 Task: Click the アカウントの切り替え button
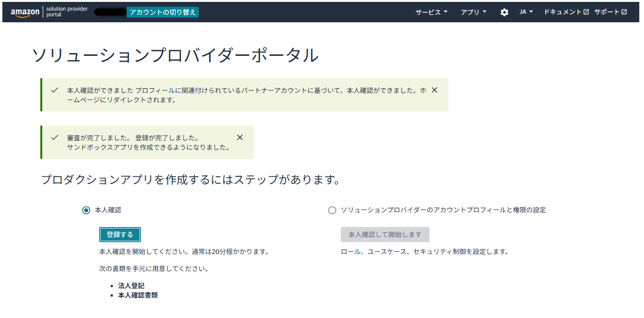[163, 12]
